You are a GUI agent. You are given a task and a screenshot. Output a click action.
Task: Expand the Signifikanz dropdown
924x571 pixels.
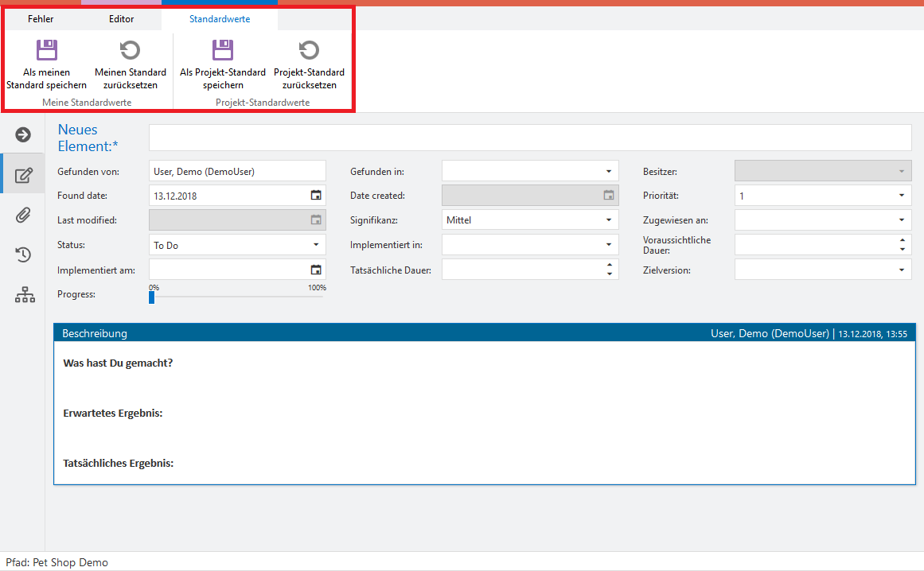click(608, 220)
